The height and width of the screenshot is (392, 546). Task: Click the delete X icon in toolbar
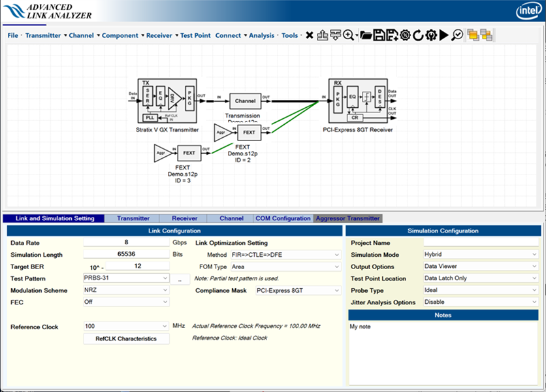pyautogui.click(x=310, y=35)
